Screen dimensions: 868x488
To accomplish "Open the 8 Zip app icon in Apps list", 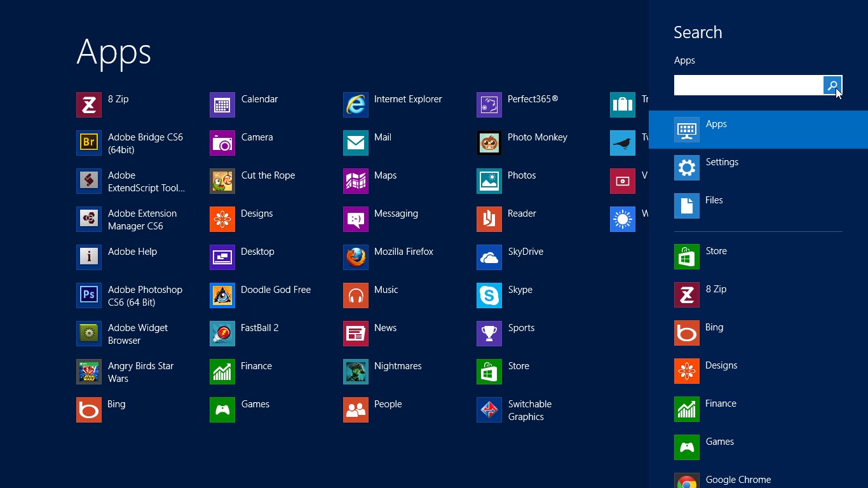I will [x=89, y=105].
